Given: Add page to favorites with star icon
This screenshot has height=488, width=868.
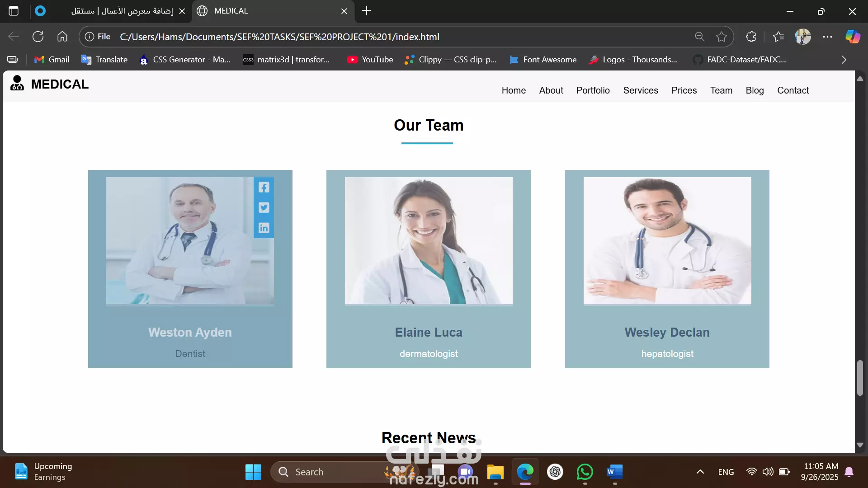Looking at the screenshot, I should point(722,37).
